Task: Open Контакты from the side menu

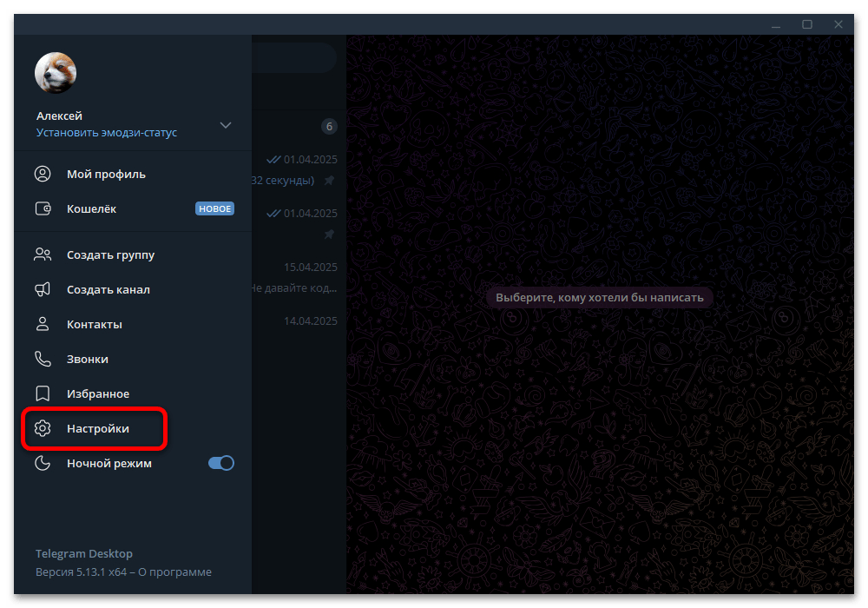Action: click(x=133, y=325)
